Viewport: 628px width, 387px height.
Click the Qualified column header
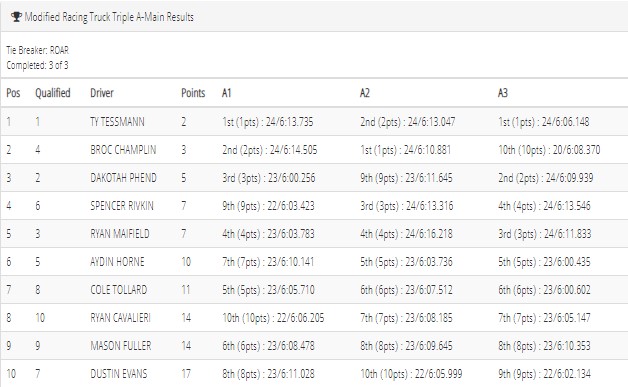[52, 93]
